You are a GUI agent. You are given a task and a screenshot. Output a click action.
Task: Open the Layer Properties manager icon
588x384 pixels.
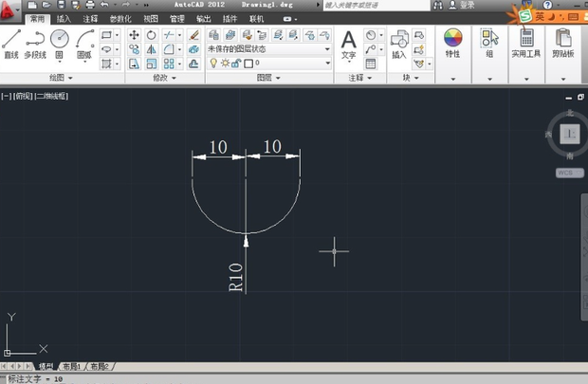pyautogui.click(x=213, y=35)
